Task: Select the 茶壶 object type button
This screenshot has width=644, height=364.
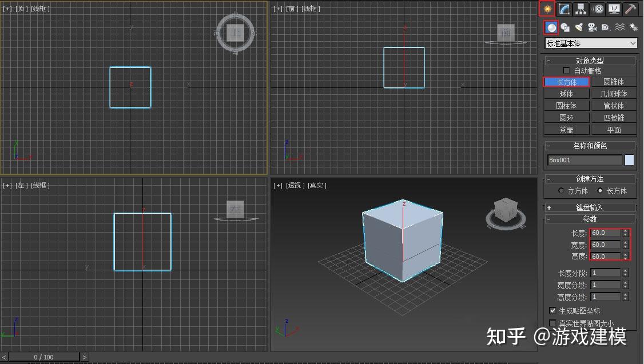Action: (x=566, y=129)
